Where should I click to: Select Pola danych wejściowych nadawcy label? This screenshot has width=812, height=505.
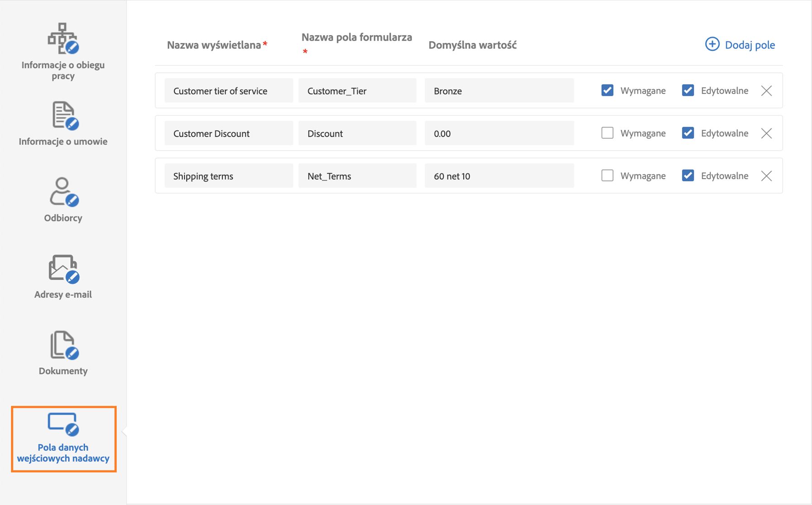(63, 453)
